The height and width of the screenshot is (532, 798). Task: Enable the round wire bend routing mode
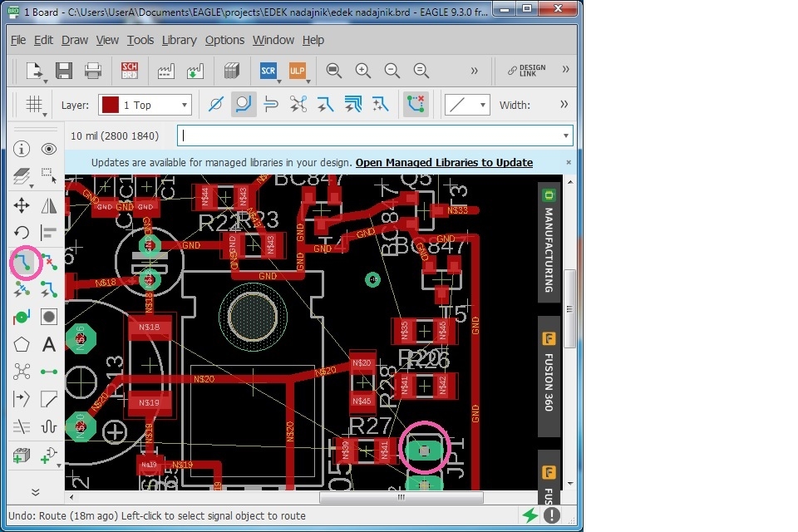click(x=243, y=105)
